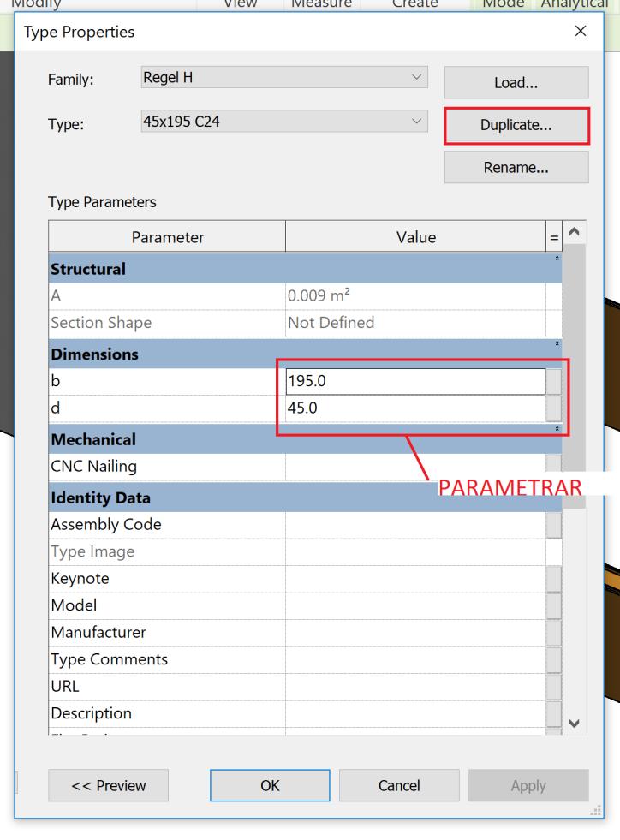Edit the b value field 195.0

click(415, 381)
